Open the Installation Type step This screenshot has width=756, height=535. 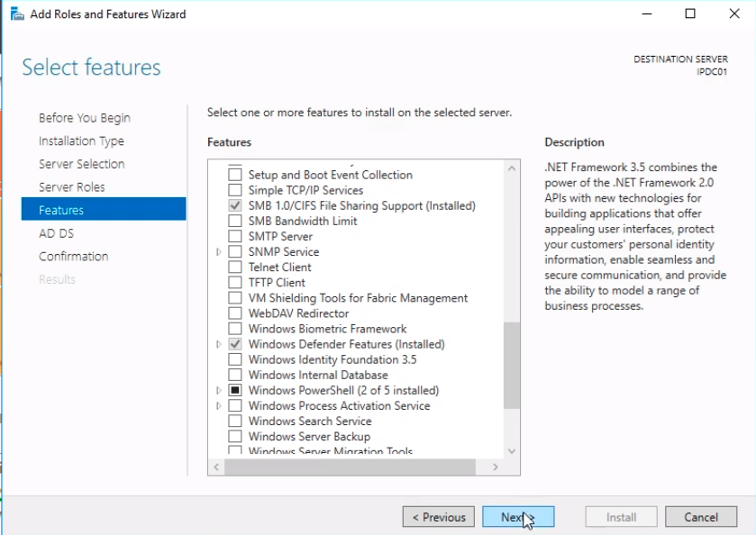pos(81,141)
